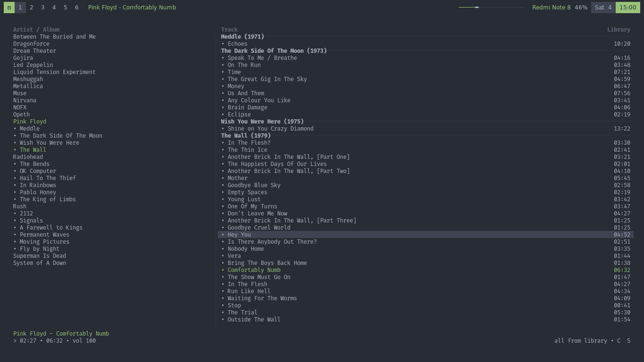Expand artist Opeth
This screenshot has height=362, width=644.
(x=21, y=114)
